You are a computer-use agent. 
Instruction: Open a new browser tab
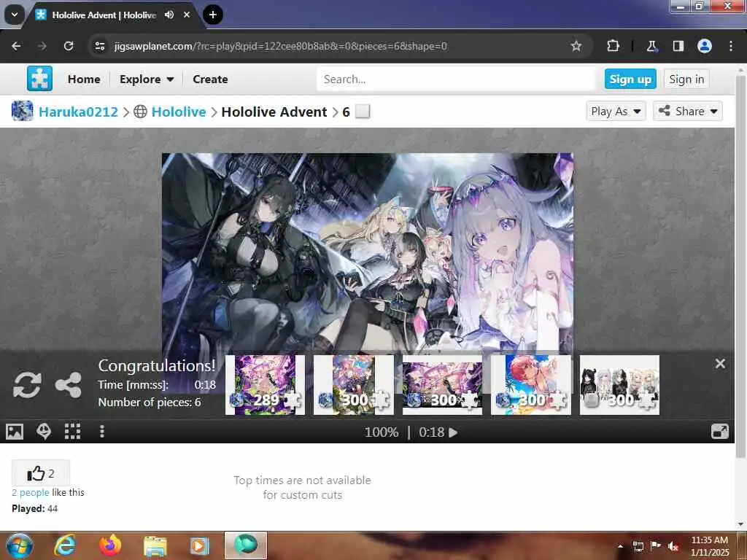(212, 15)
